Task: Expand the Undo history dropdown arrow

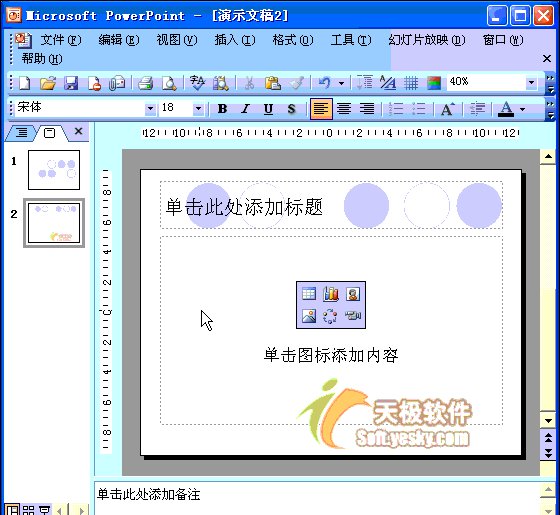Action: point(341,84)
